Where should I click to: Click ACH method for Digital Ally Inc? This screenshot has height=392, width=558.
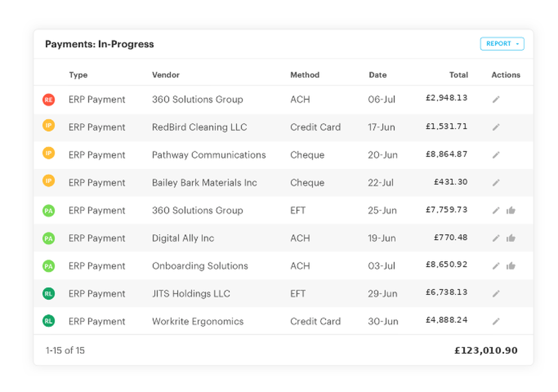tap(300, 238)
